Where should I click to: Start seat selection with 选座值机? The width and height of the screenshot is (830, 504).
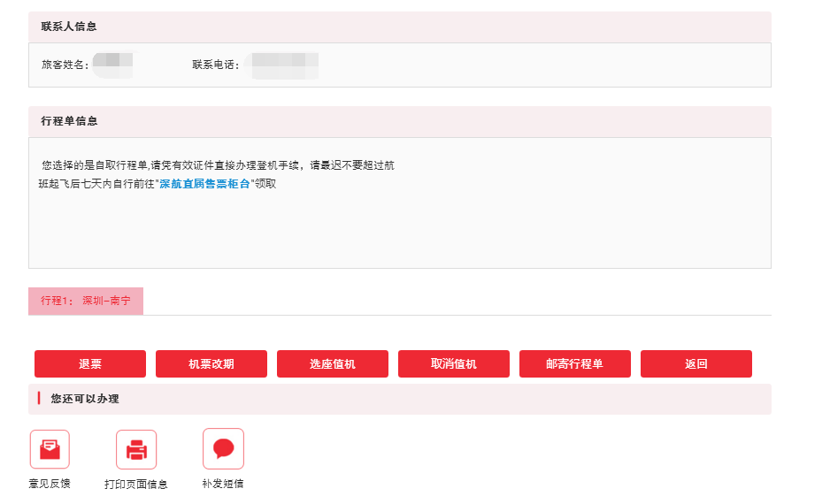(x=333, y=363)
